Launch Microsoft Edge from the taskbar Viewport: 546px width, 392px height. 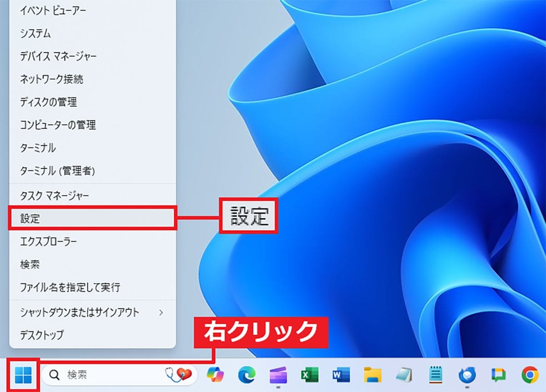pyautogui.click(x=247, y=375)
